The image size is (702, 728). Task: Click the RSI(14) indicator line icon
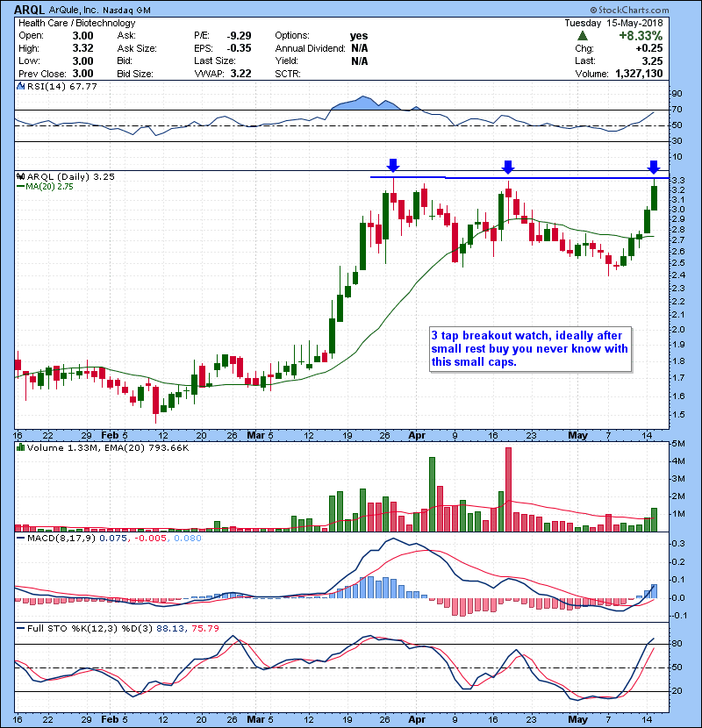tap(20, 86)
